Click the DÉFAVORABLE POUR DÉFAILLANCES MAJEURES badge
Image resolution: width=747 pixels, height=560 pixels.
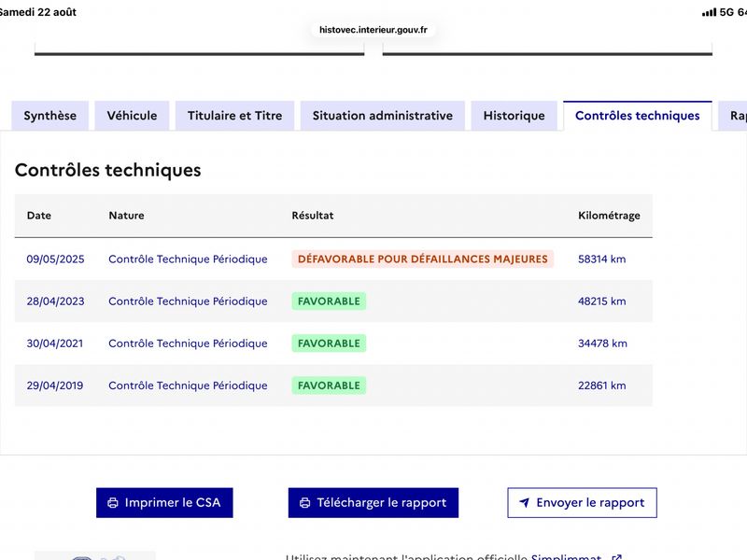point(423,259)
